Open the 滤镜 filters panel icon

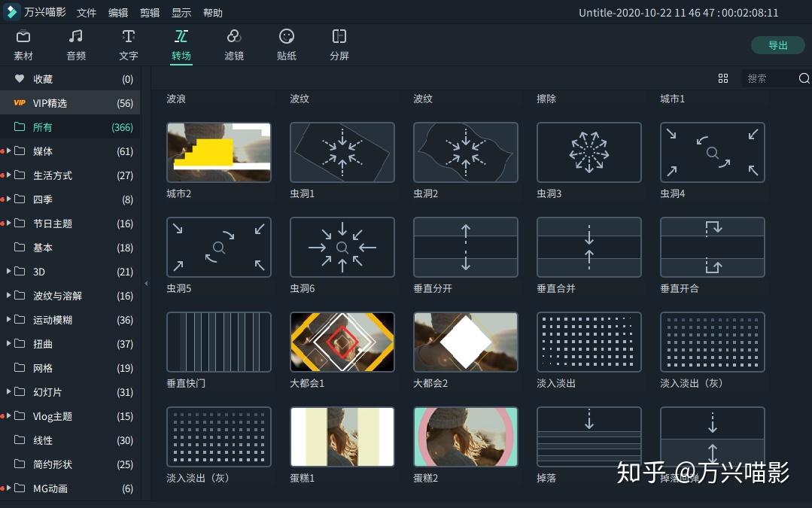pyautogui.click(x=234, y=36)
